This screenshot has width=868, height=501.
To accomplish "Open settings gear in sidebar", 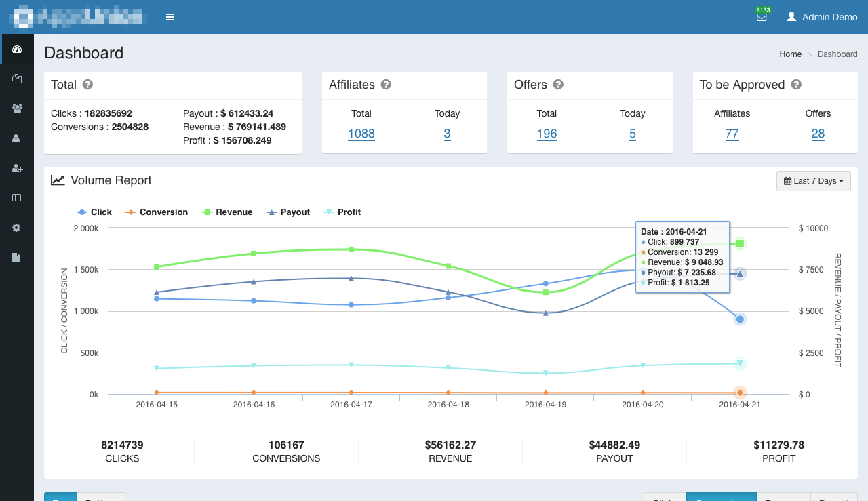I will (17, 228).
